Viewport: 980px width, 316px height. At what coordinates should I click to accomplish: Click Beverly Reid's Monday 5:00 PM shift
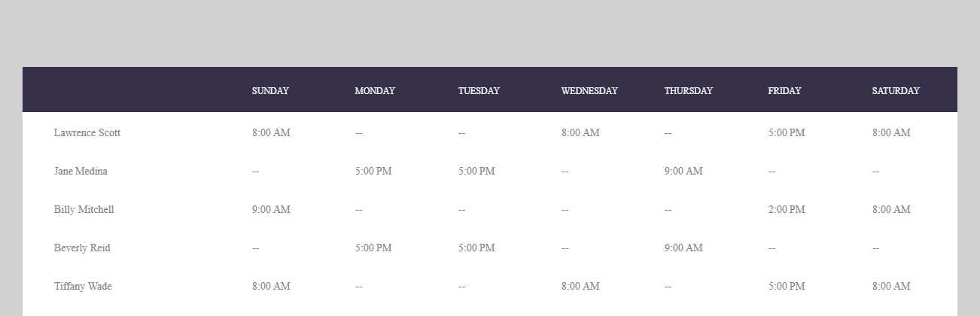(x=373, y=248)
